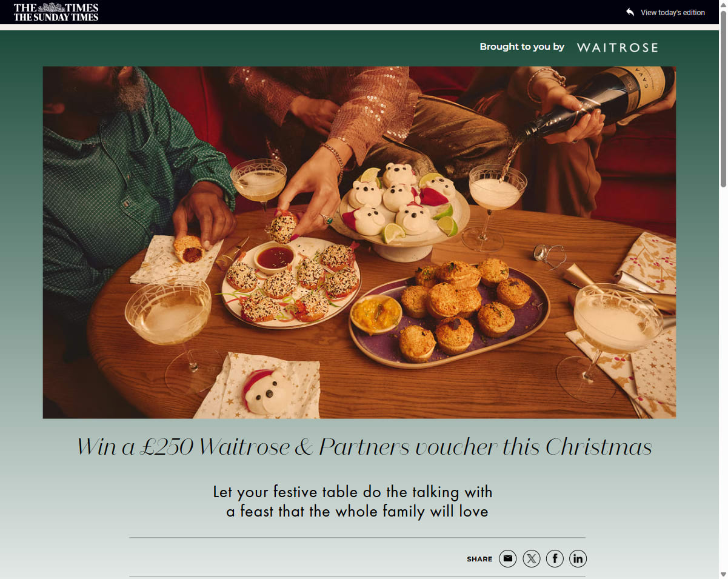Open The Times logo in header
The width and height of the screenshot is (728, 579).
pyautogui.click(x=56, y=8)
